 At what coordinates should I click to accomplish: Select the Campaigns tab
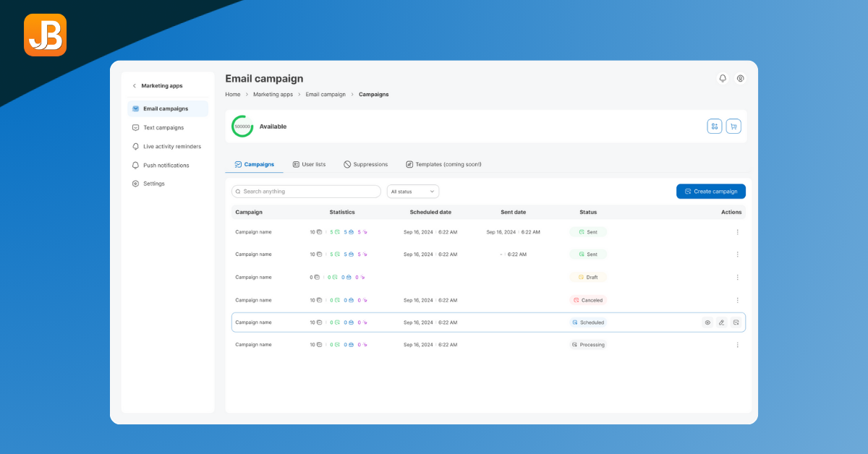pos(255,164)
